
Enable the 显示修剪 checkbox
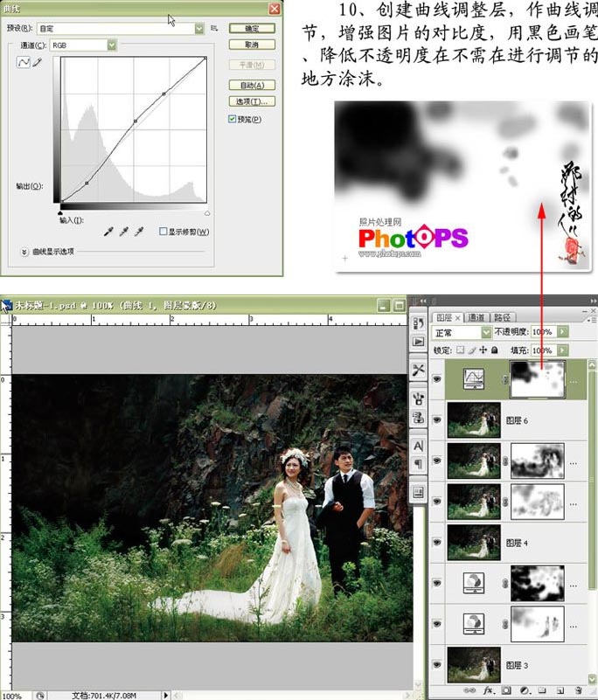coord(163,232)
